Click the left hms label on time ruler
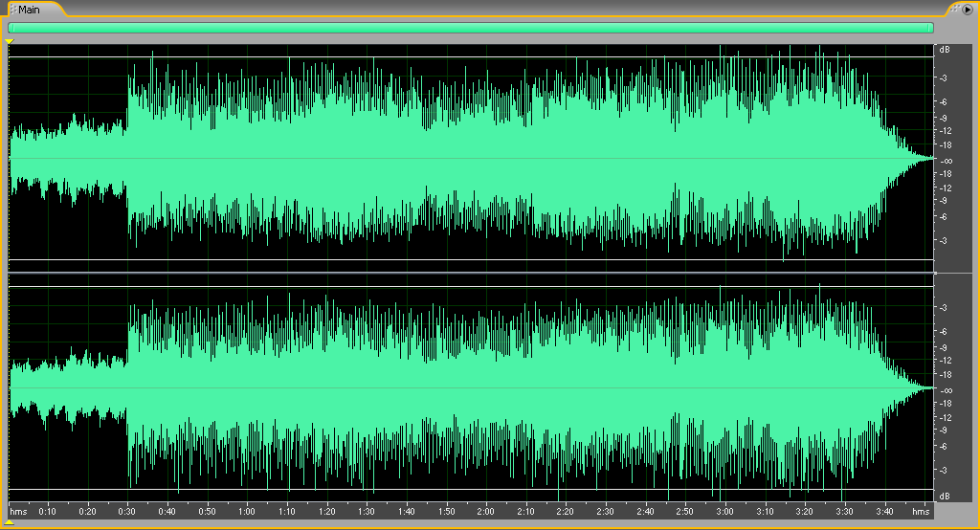The height and width of the screenshot is (530, 980). 18,512
